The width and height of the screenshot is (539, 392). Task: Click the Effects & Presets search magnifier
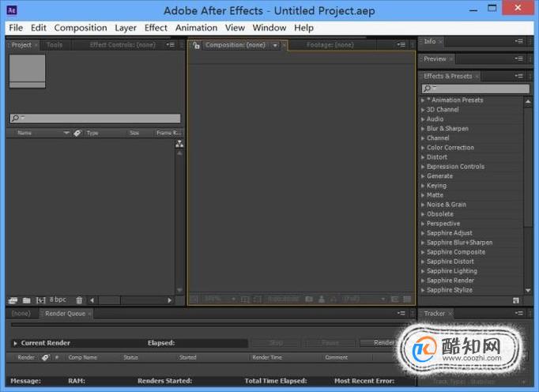click(428, 89)
